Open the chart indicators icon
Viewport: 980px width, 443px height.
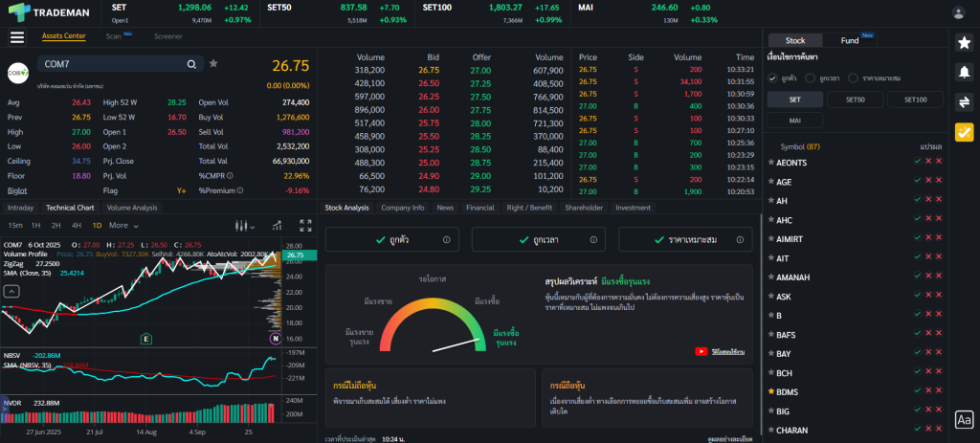(x=276, y=225)
